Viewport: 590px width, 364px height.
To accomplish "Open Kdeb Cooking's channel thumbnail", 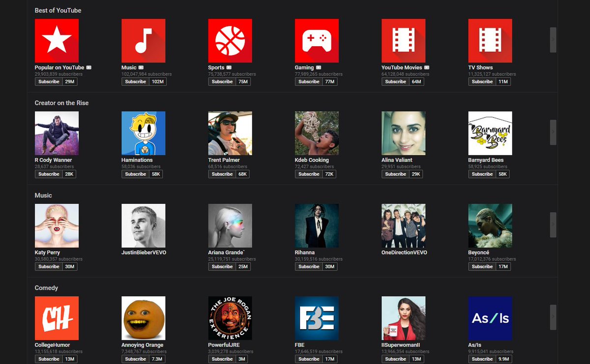I will (x=317, y=133).
